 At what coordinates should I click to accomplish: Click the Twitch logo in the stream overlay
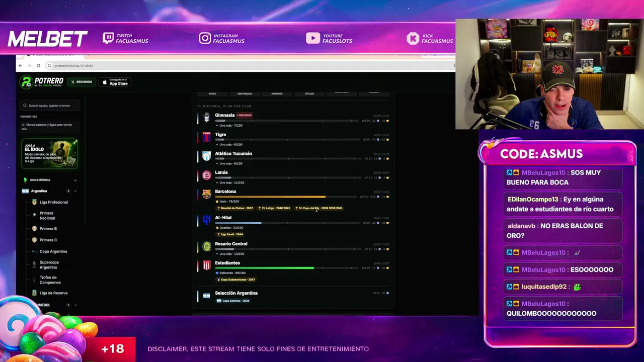(108, 38)
